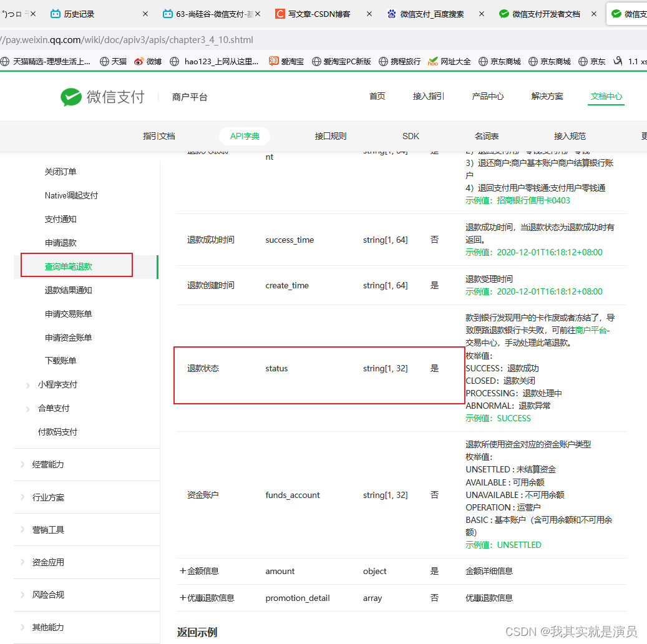Image resolution: width=647 pixels, height=644 pixels.
Task: Follow the 商户平台 link in status description
Action: 591,330
